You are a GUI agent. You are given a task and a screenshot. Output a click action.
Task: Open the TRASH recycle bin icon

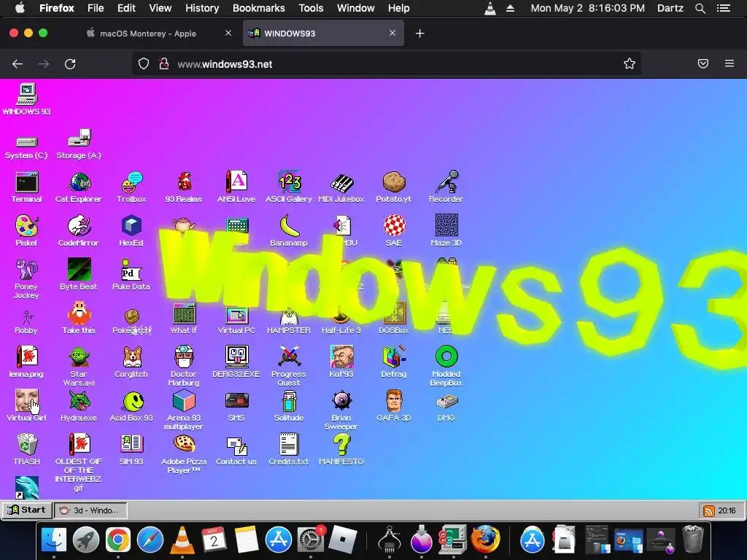tap(27, 450)
